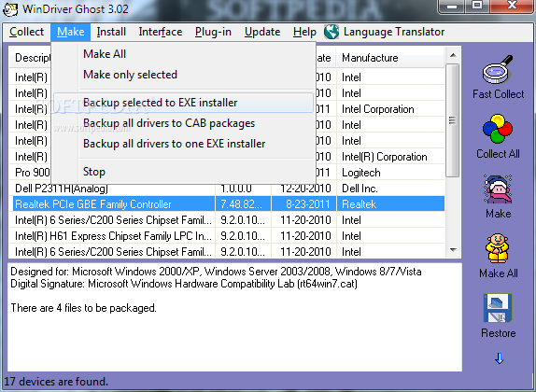Screen dimensions: 536x392
Task: Click the Restore floppy disk icon
Action: click(498, 308)
